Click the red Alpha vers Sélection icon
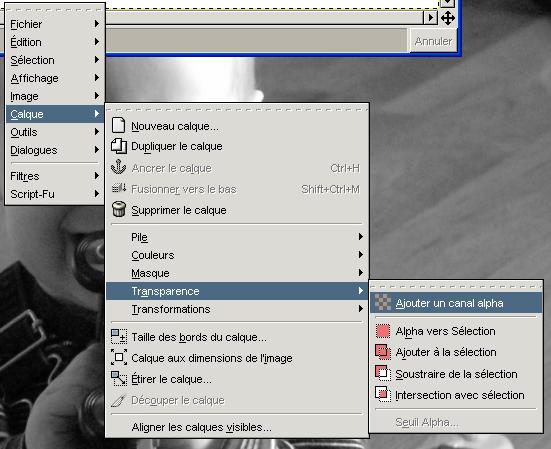The image size is (551, 449). (383, 331)
